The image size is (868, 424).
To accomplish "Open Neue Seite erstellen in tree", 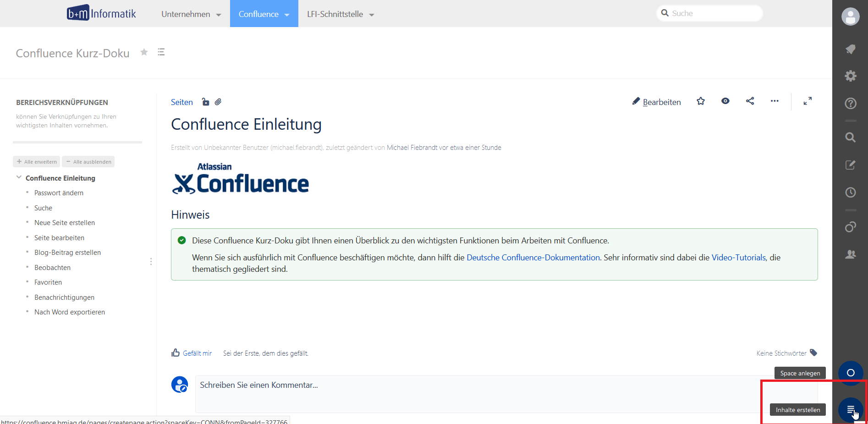I will click(65, 223).
